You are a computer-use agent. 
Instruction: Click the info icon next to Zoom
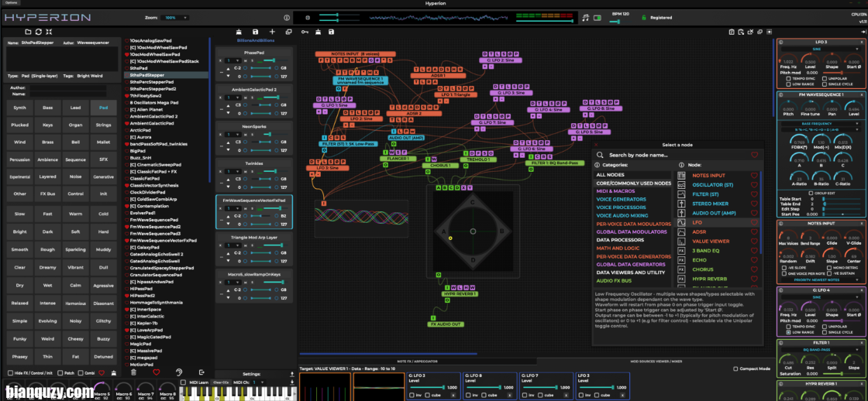286,18
